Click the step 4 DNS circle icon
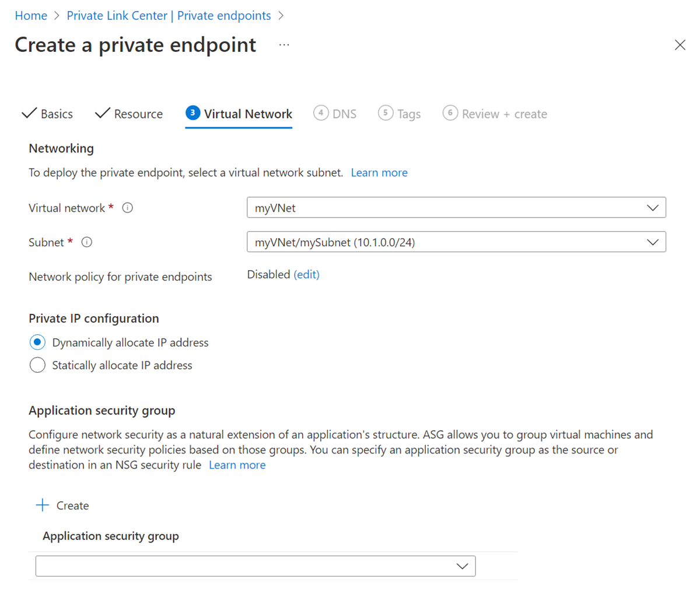The image size is (700, 601). click(321, 113)
